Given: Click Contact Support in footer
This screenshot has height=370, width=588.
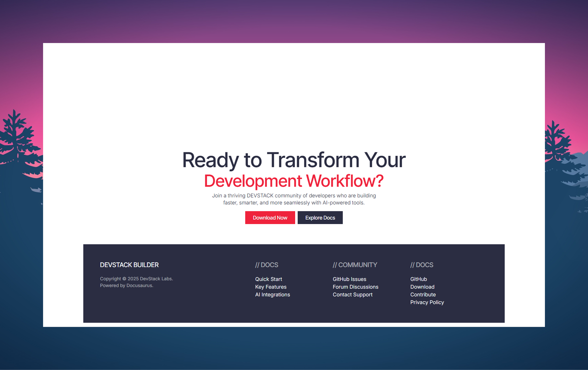Looking at the screenshot, I should pyautogui.click(x=352, y=295).
